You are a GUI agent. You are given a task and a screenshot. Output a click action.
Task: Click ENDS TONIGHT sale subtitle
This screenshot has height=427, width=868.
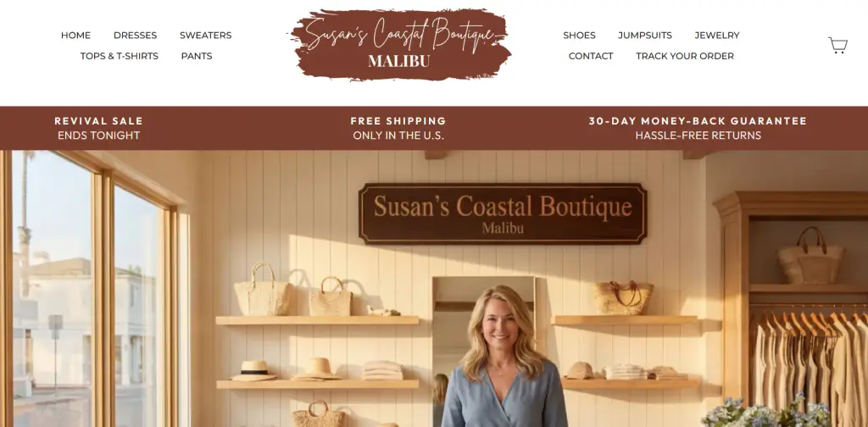(98, 136)
